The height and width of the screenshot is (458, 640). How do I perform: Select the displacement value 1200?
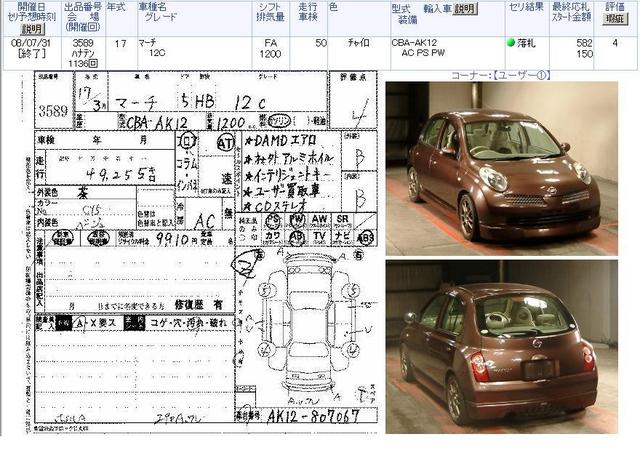(x=270, y=53)
